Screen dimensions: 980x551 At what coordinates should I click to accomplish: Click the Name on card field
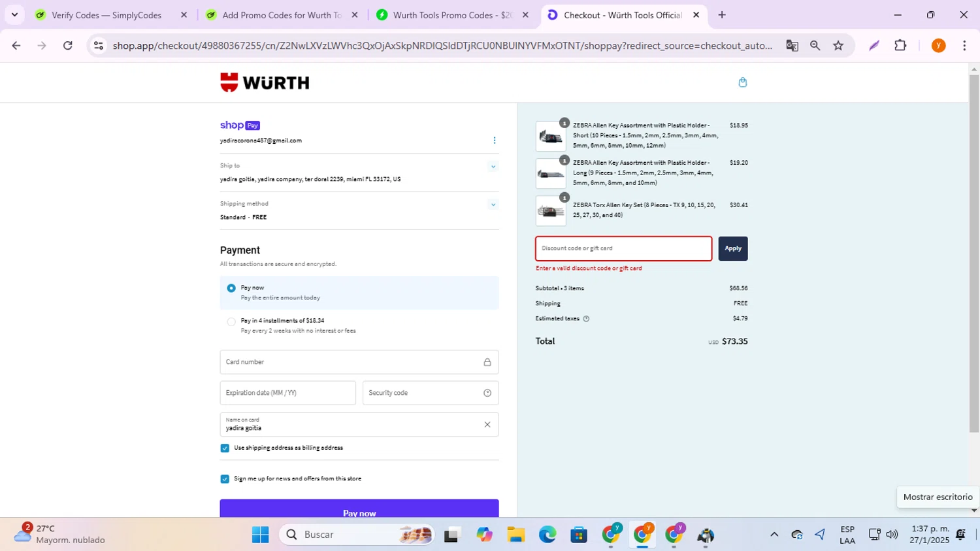click(359, 425)
